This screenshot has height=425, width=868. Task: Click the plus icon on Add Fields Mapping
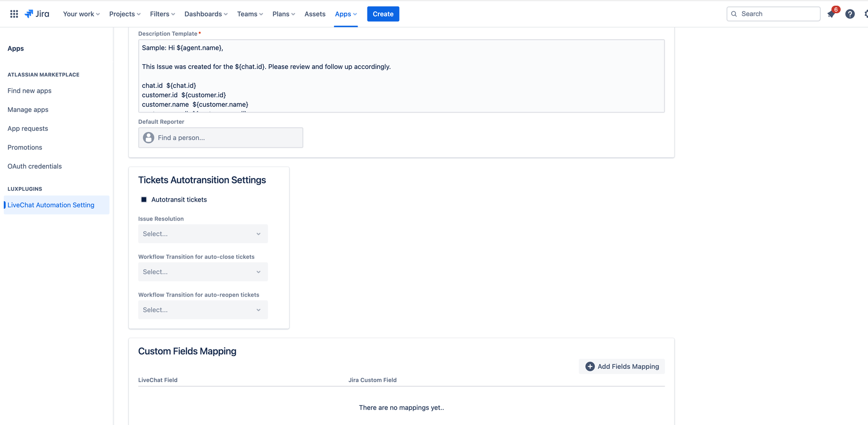tap(590, 366)
